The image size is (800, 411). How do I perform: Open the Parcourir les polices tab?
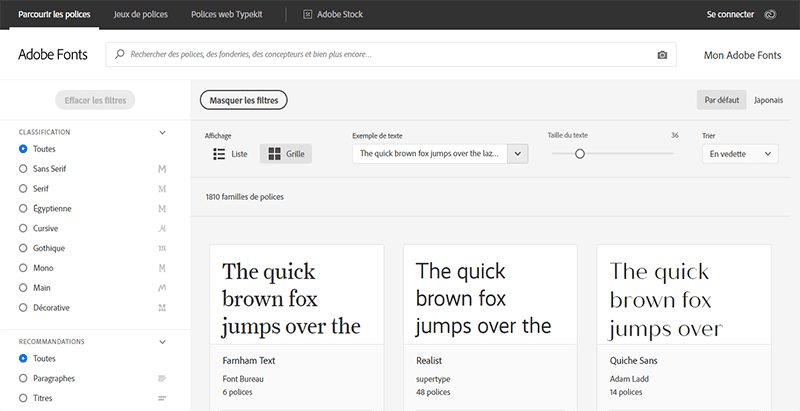click(x=54, y=14)
